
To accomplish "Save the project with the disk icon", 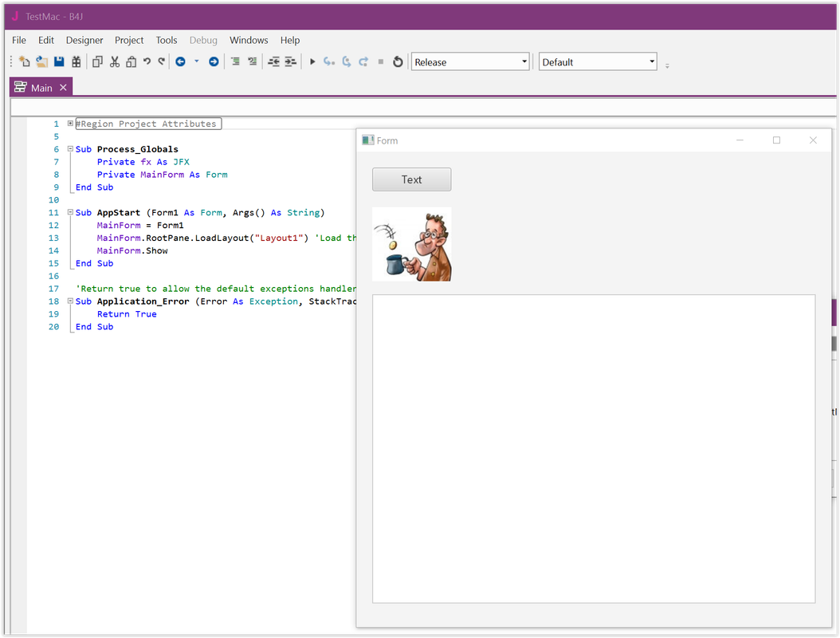I will coord(57,61).
